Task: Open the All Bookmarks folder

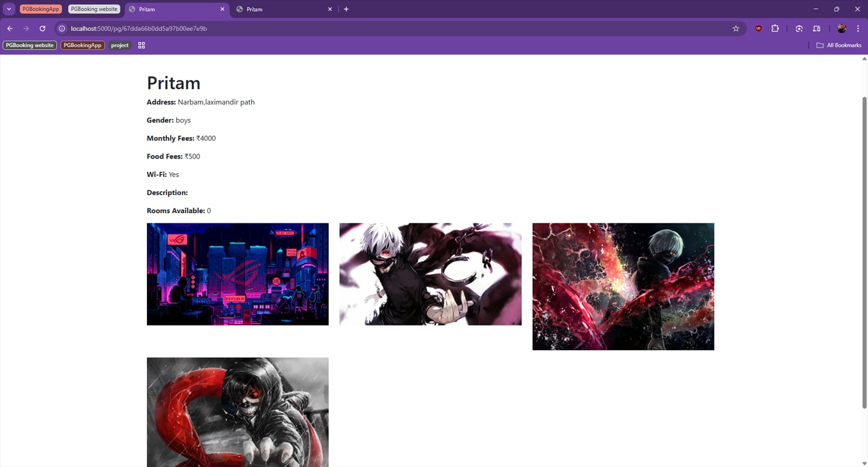Action: click(x=839, y=45)
